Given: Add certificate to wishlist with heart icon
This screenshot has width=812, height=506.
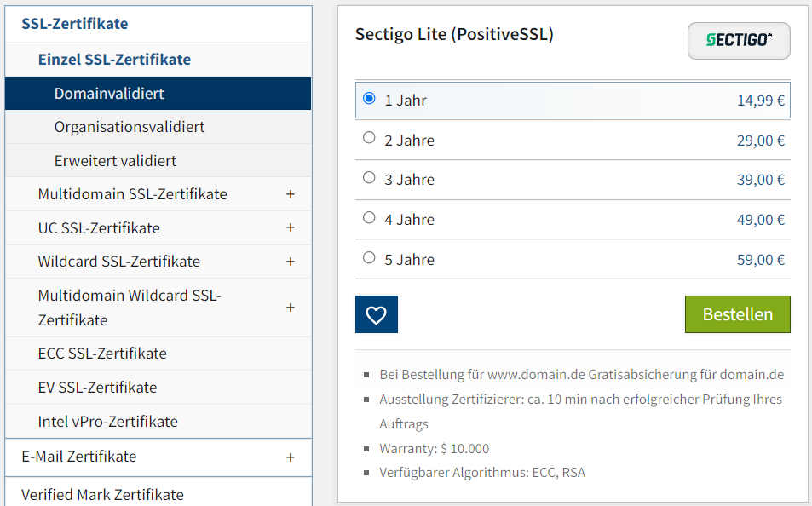Looking at the screenshot, I should (x=376, y=314).
